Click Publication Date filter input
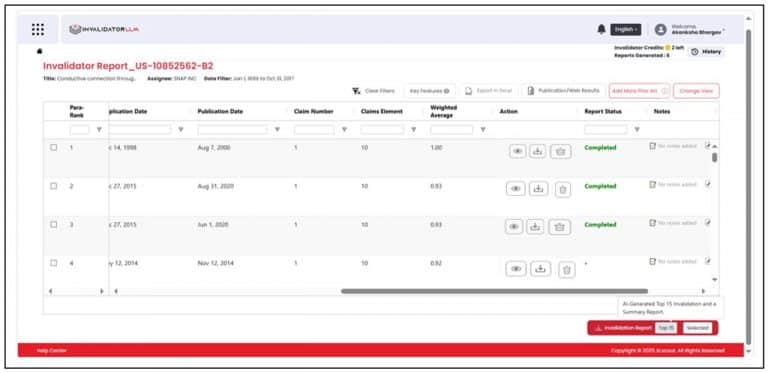Viewport: 768px width, 373px height. pyautogui.click(x=233, y=130)
